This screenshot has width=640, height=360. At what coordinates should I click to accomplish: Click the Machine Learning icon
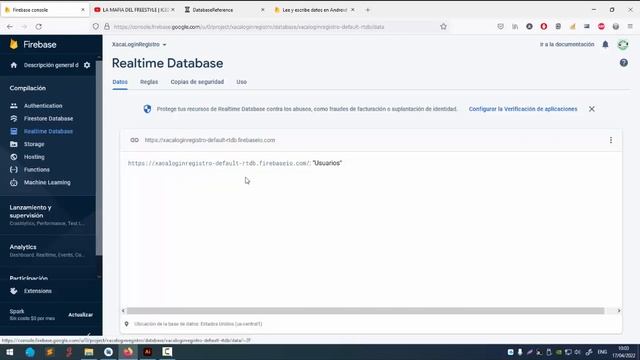(14, 182)
